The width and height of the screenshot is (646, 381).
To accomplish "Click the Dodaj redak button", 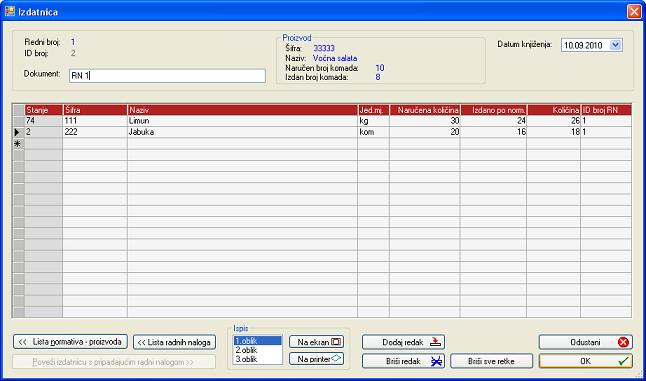I will [x=403, y=342].
